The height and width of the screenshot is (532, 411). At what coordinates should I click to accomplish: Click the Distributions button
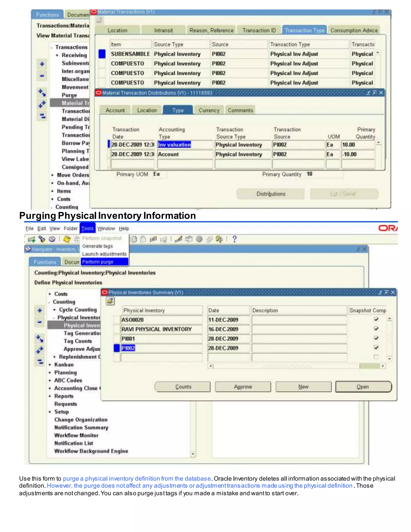point(271,194)
